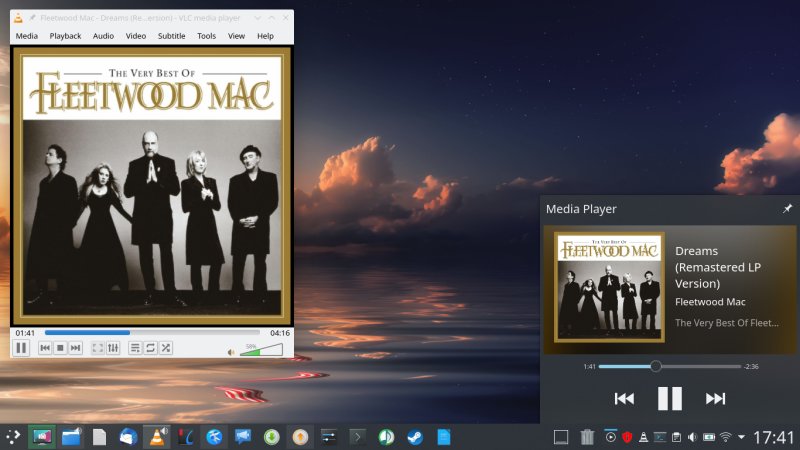The height and width of the screenshot is (450, 800).
Task: Seek on the VLC progress bar
Action: pyautogui.click(x=152, y=333)
